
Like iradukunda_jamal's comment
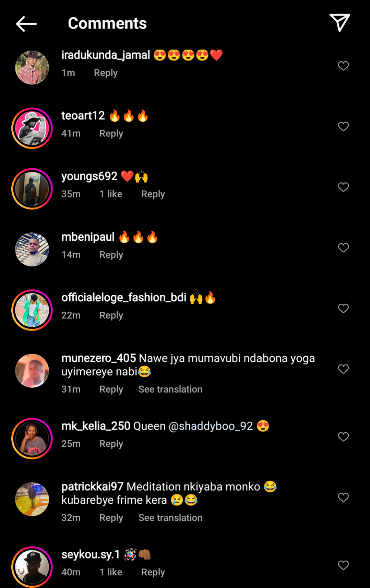coord(343,66)
